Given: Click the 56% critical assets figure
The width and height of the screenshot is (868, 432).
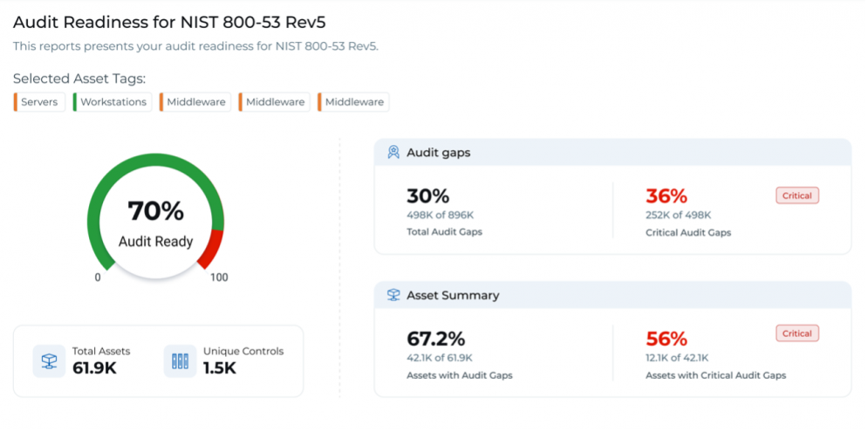Looking at the screenshot, I should point(666,339).
